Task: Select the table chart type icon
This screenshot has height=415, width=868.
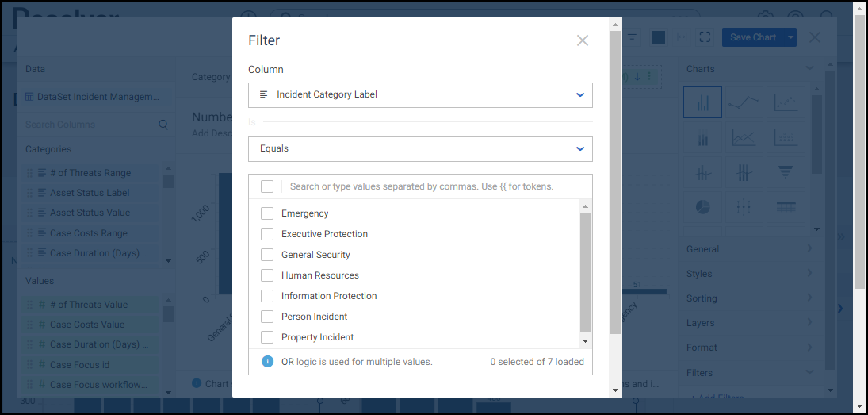Action: 786,206
